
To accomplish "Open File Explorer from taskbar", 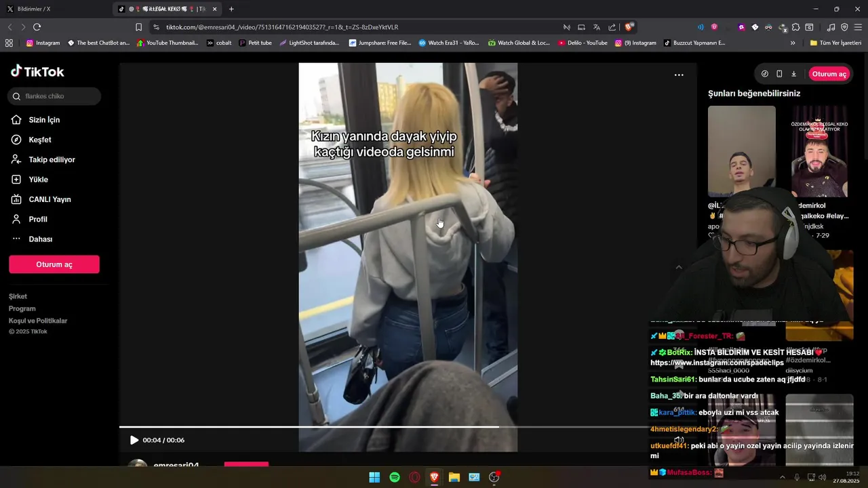I will click(454, 477).
